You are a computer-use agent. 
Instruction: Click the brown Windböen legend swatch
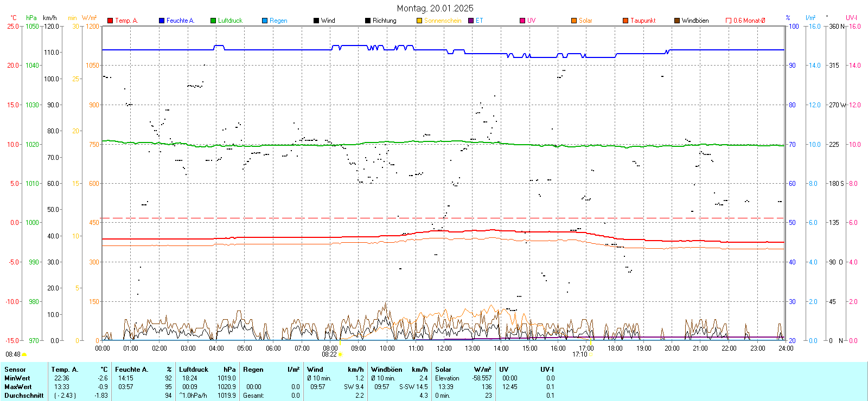point(677,21)
